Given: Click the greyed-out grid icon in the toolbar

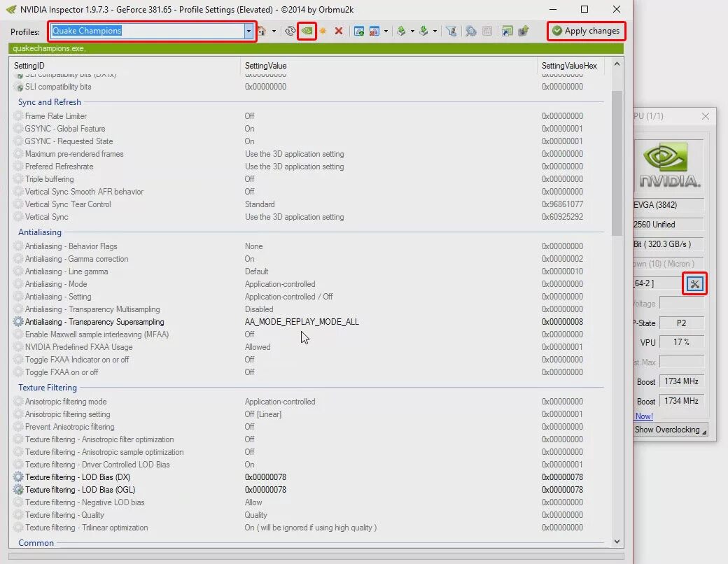Looking at the screenshot, I should [487, 31].
